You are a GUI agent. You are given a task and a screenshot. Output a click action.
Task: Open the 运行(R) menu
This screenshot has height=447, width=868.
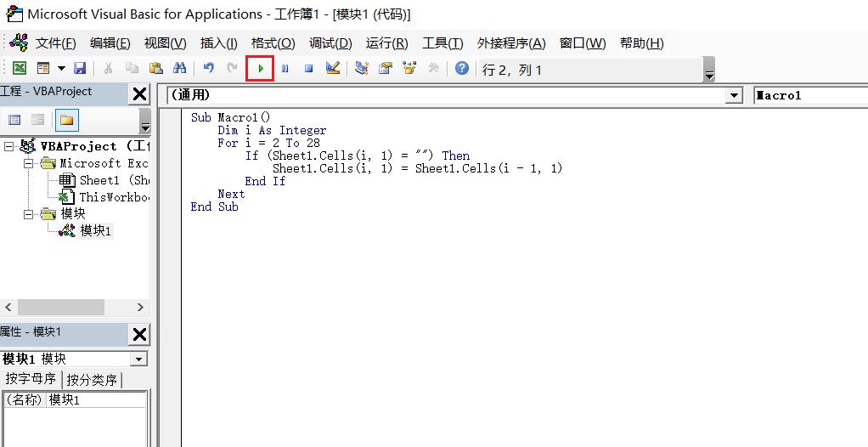(x=387, y=43)
